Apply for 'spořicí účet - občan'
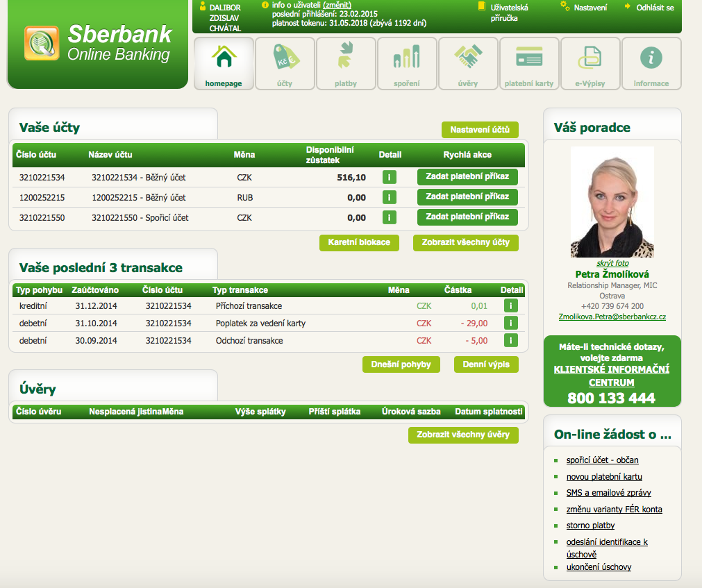This screenshot has height=588, width=702. click(603, 460)
